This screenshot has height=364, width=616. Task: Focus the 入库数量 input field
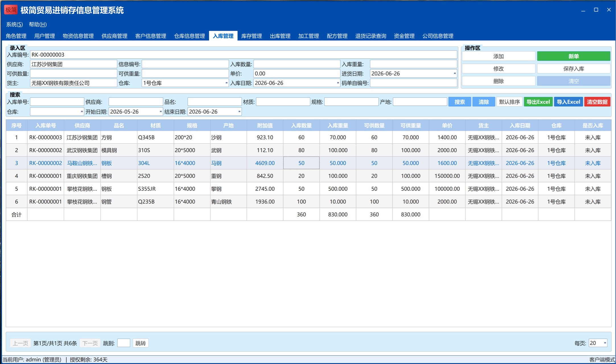[x=297, y=64]
